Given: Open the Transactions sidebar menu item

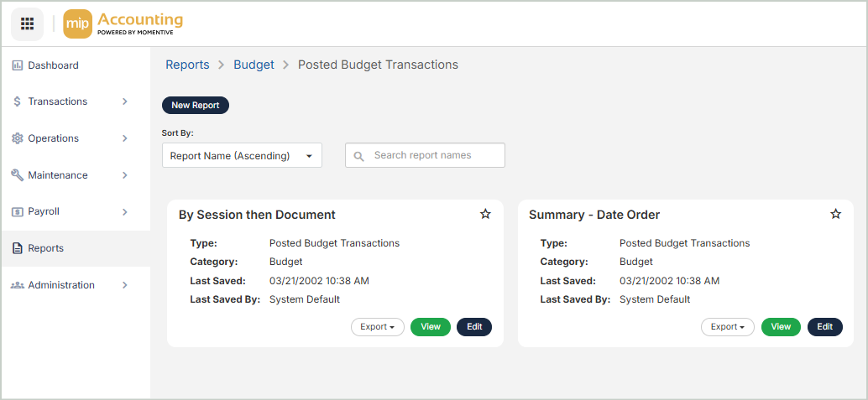Looking at the screenshot, I should [57, 101].
